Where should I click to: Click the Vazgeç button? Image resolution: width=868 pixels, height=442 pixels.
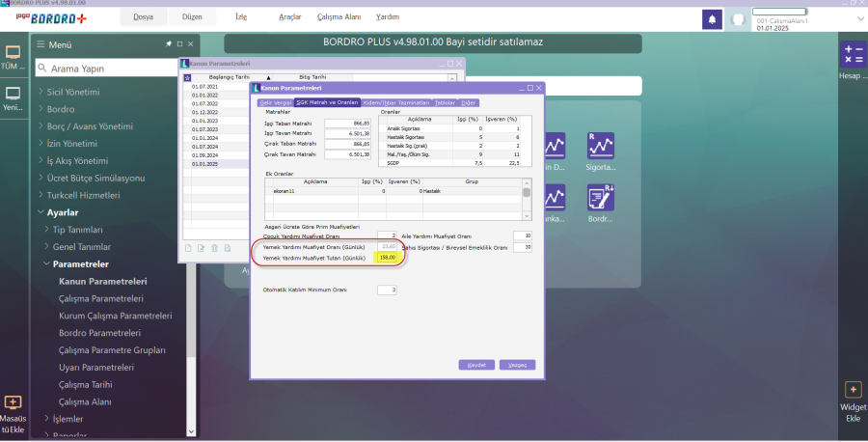(518, 365)
